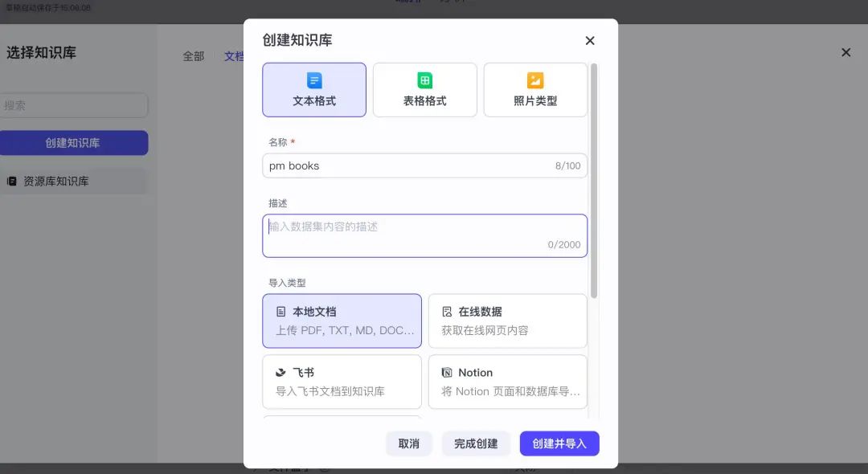Select the 表格格式 format card
The image size is (868, 474).
(x=424, y=89)
